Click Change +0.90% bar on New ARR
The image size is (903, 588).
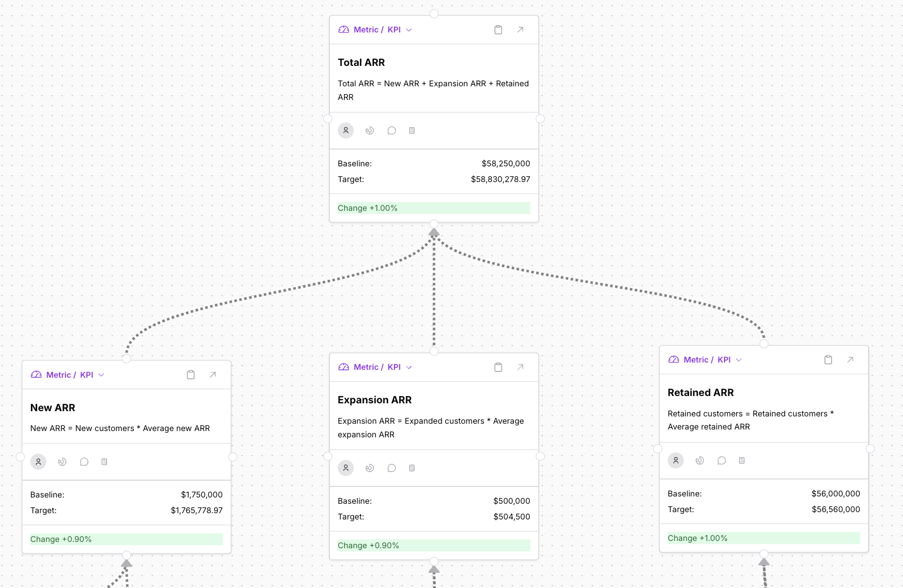pyautogui.click(x=126, y=539)
